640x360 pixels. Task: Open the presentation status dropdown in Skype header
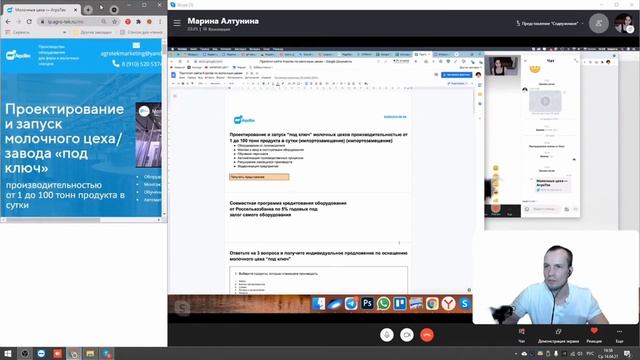550,23
